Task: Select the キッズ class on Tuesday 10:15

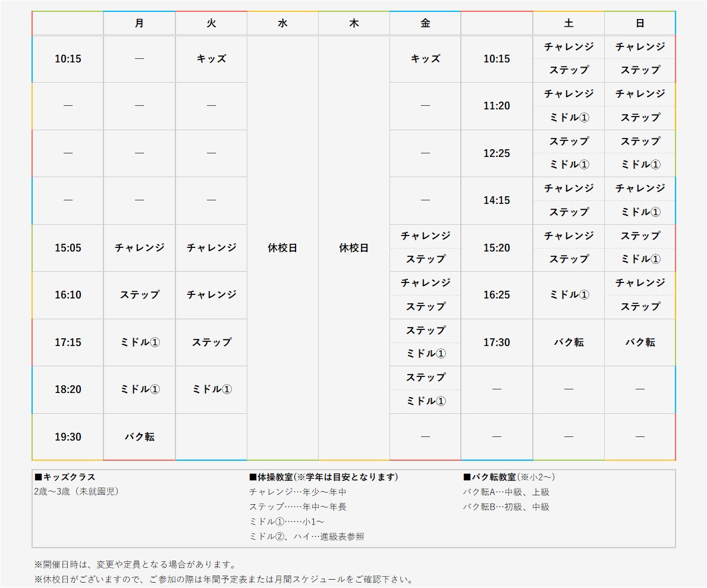Action: 210,59
